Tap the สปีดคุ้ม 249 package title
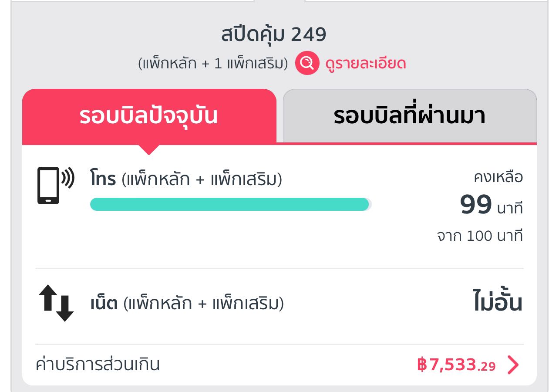The height and width of the screenshot is (392, 559). (274, 35)
